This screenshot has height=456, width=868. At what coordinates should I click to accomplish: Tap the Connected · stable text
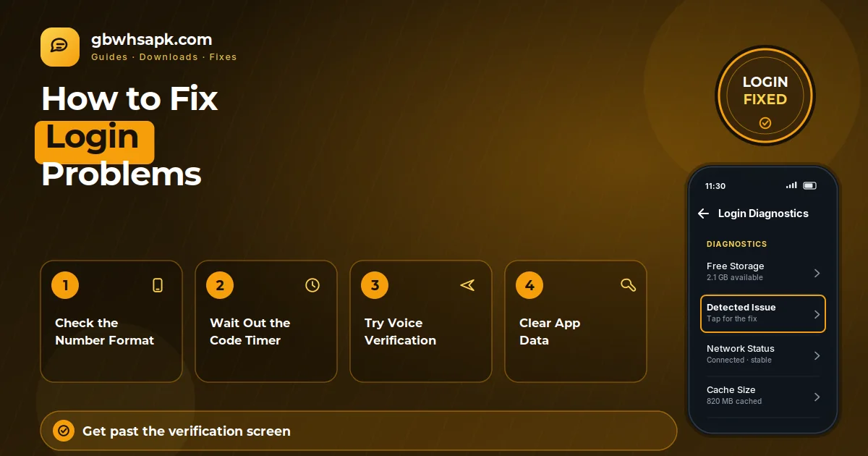739,360
